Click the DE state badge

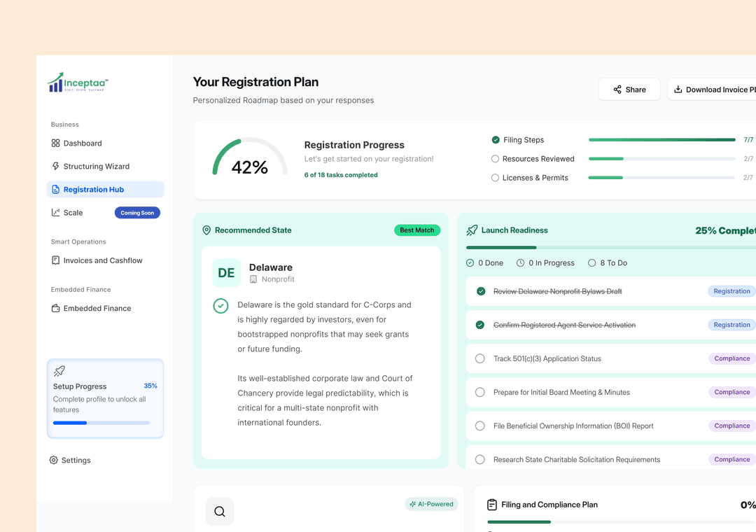[x=226, y=273]
